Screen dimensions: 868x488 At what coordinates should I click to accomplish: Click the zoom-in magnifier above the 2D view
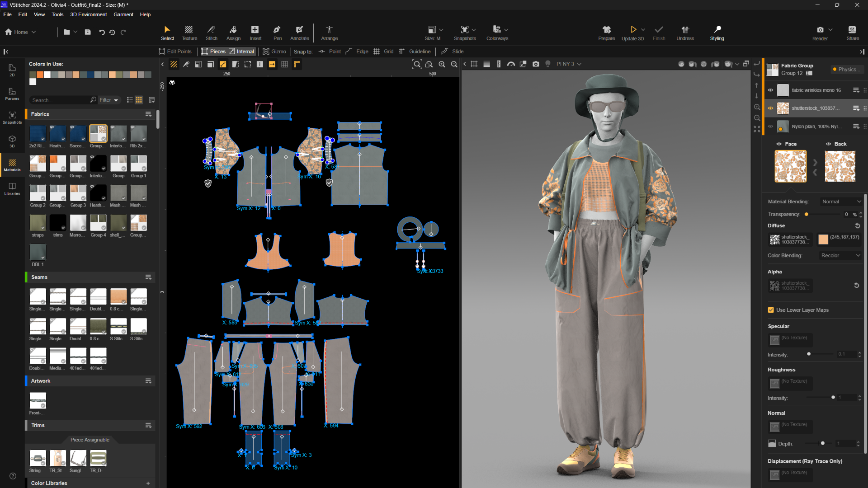[x=442, y=64]
